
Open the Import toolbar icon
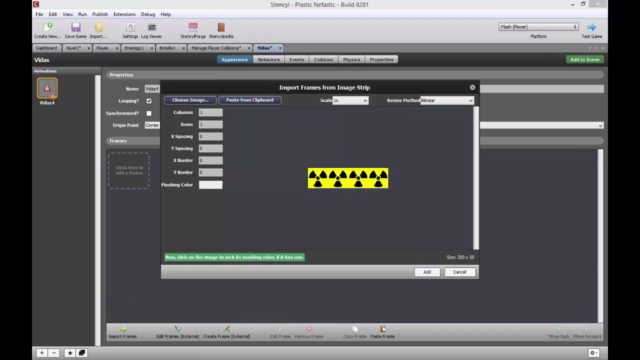[x=98, y=28]
